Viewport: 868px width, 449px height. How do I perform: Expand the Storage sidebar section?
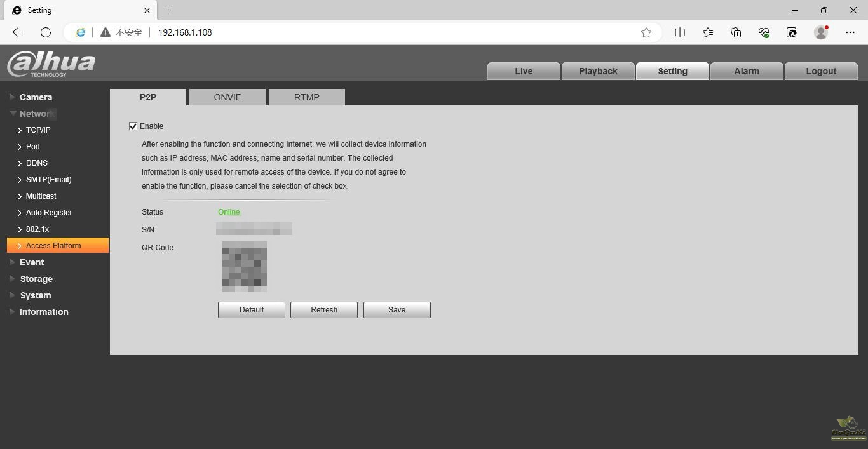(x=36, y=279)
